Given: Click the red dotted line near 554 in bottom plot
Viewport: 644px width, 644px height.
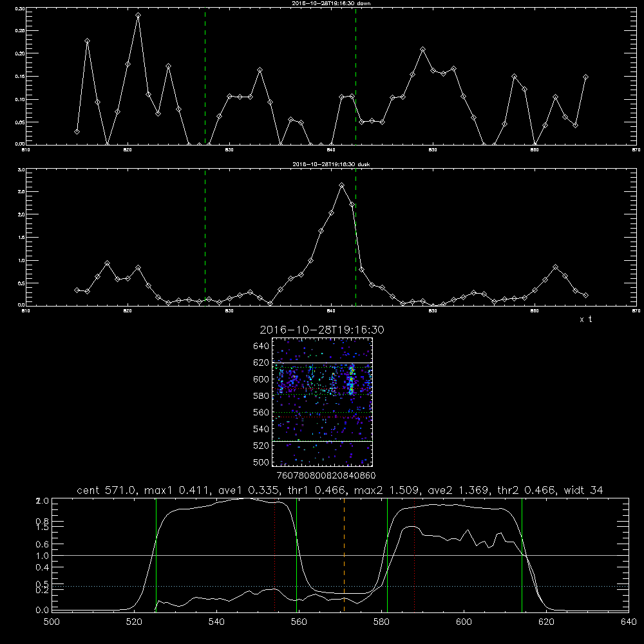Looking at the screenshot, I should coord(275,554).
